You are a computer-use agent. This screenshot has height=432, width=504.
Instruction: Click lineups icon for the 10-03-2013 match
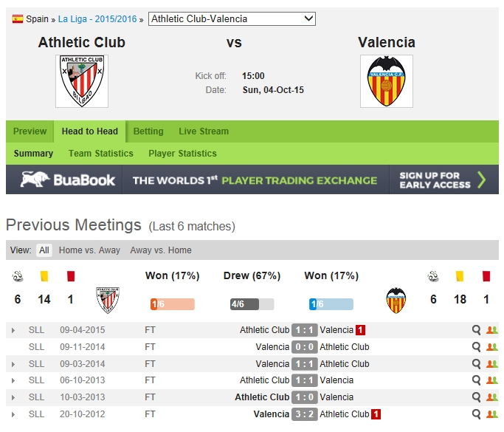tap(491, 397)
